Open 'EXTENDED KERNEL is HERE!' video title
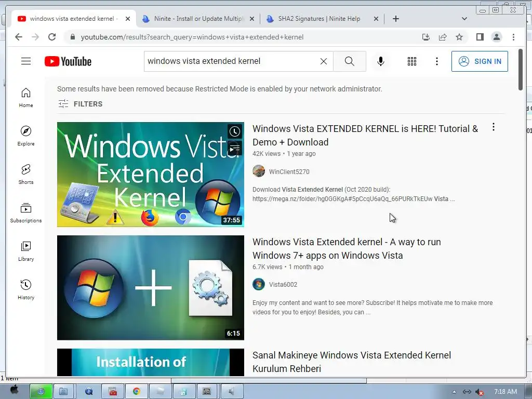The image size is (532, 399). coord(365,136)
